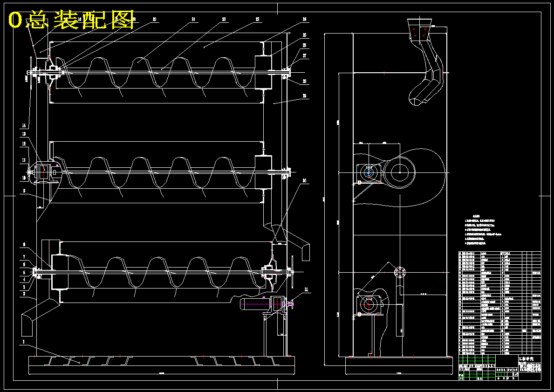Select part callout number 23
Screen dimensions: 554x392
pyautogui.click(x=257, y=20)
